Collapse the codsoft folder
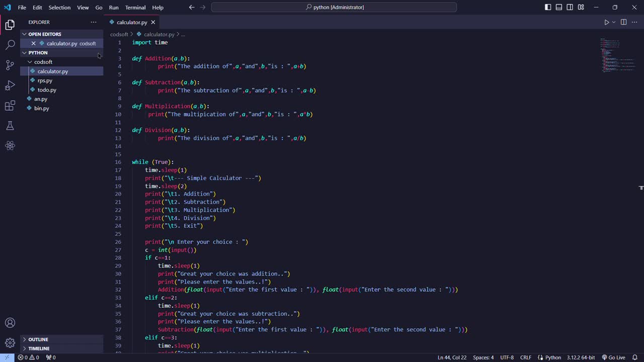 pos(43,62)
